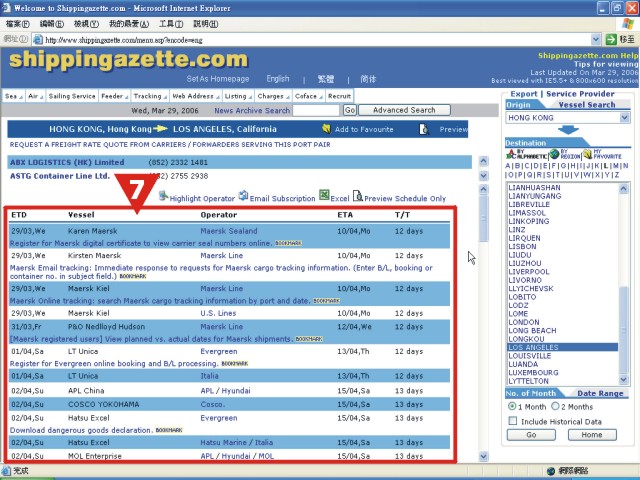Select LONDON in destination list
The image size is (640, 480).
[x=524, y=322]
